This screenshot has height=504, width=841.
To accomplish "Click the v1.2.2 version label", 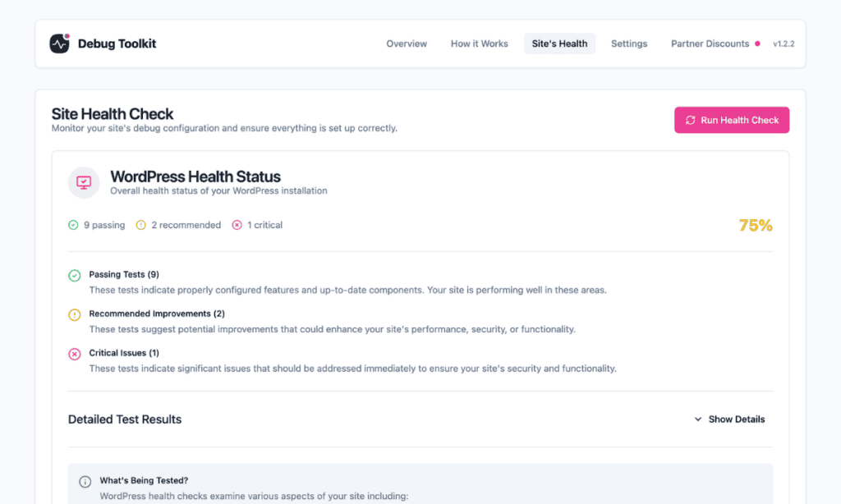I will click(x=784, y=44).
